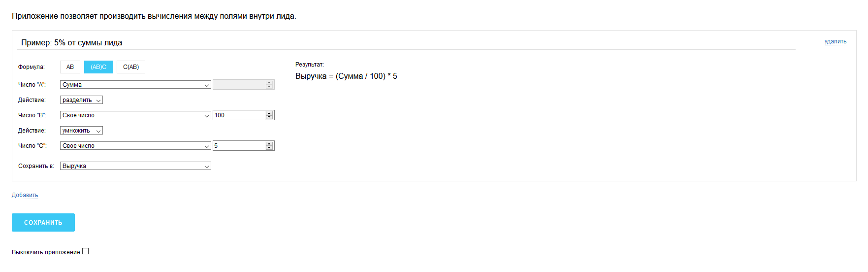Image resolution: width=868 pixels, height=272 pixels.
Task: Toggle the Выключить приложение checkbox
Action: click(x=86, y=251)
